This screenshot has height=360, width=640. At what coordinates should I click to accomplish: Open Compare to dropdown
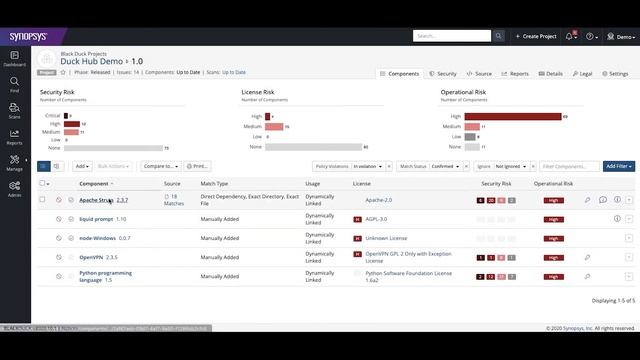click(x=161, y=166)
